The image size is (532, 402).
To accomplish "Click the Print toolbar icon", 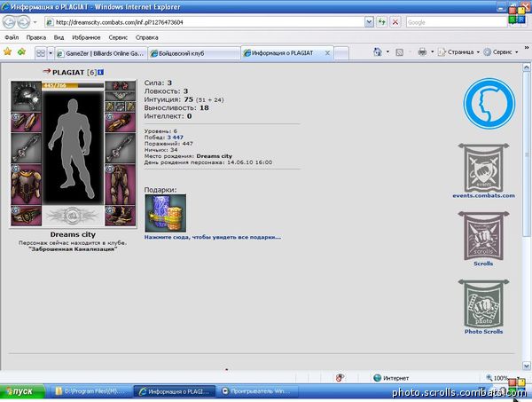I will click(422, 52).
